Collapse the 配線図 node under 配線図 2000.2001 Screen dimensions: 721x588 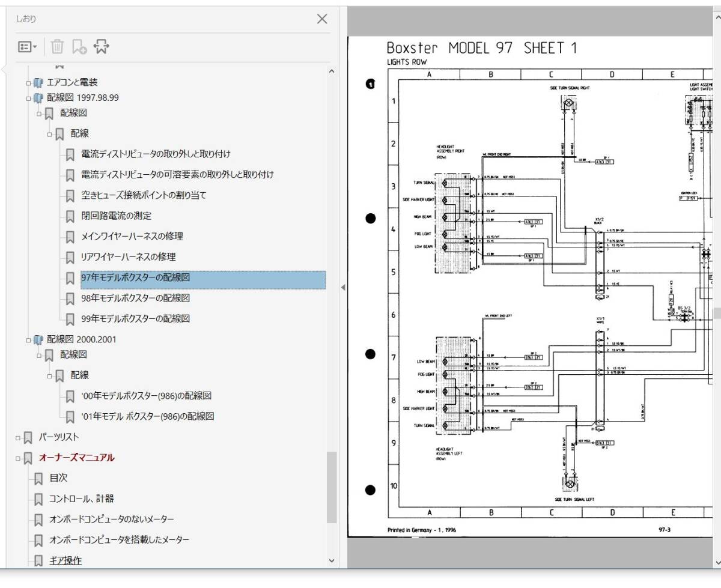(39, 355)
